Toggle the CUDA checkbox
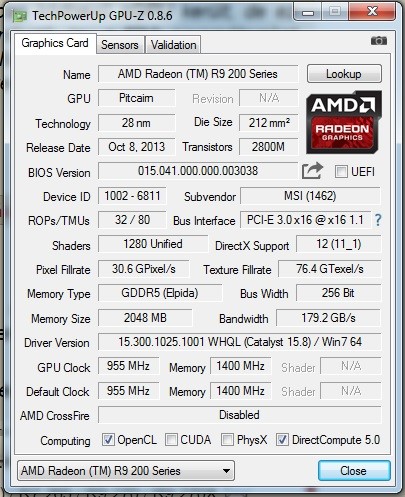 pyautogui.click(x=171, y=440)
